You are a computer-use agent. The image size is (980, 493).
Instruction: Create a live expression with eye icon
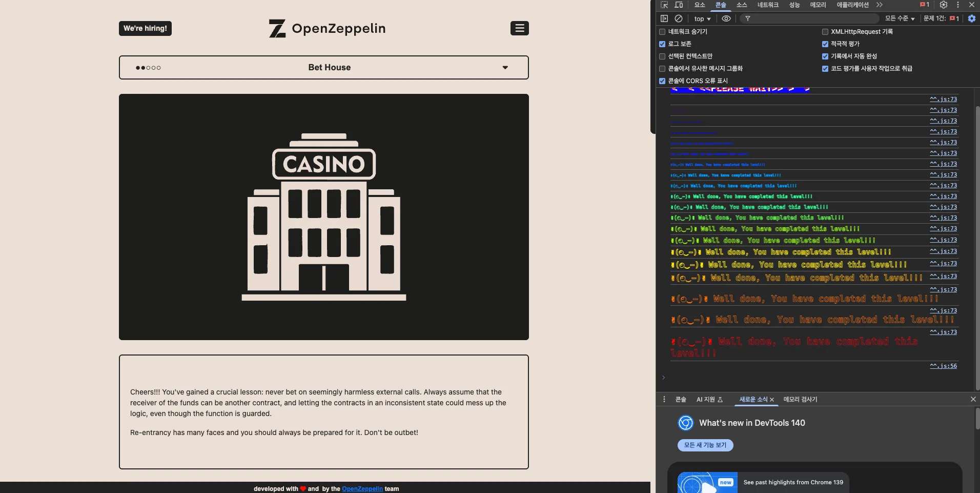pyautogui.click(x=726, y=18)
